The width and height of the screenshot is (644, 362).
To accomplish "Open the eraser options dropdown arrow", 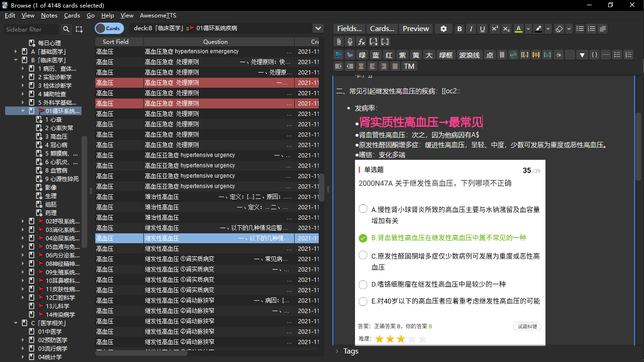I will click(x=569, y=29).
